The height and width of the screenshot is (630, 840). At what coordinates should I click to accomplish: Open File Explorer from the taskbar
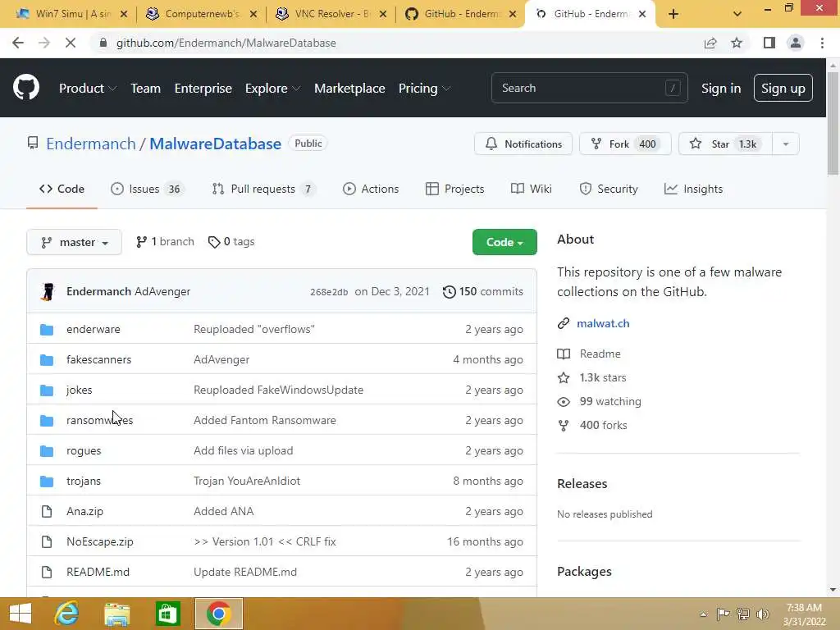(x=117, y=614)
